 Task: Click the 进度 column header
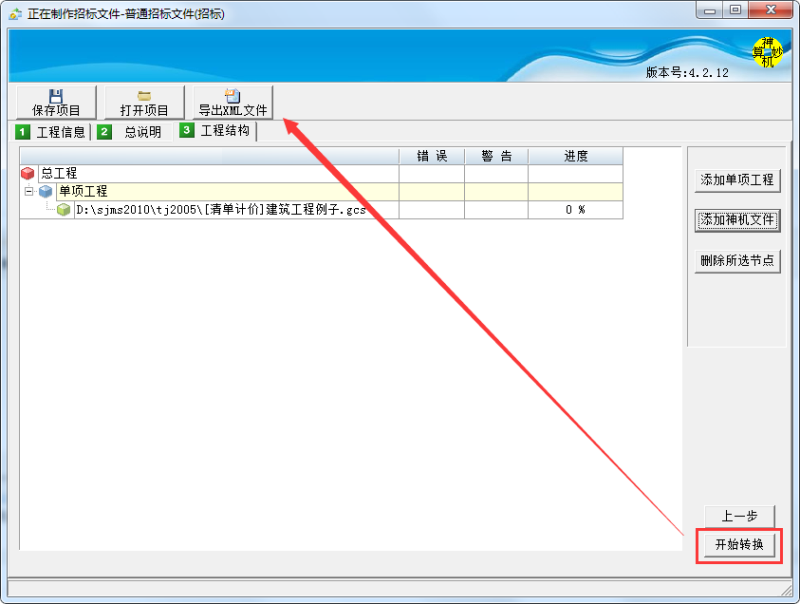pos(575,156)
